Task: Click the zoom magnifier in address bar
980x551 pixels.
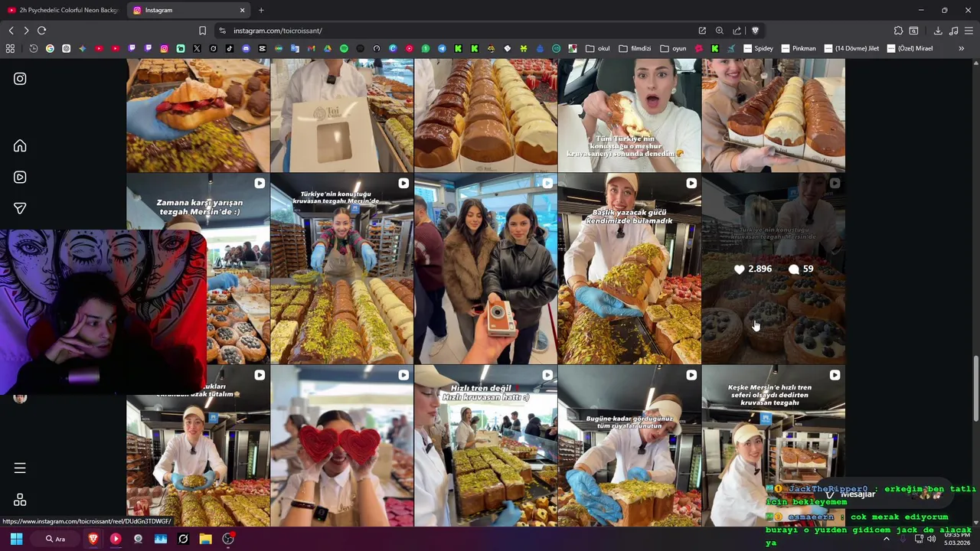Action: (719, 31)
